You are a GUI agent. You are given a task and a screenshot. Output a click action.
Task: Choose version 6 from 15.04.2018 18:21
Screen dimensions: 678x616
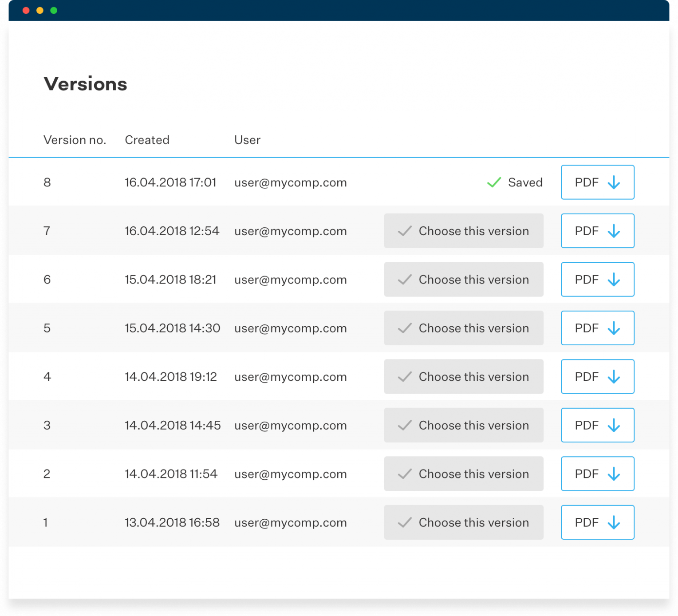(463, 280)
